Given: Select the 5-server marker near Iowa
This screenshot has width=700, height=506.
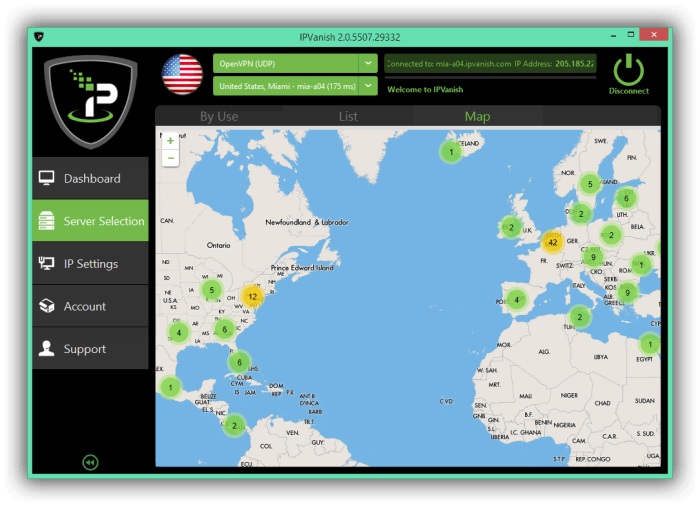Looking at the screenshot, I should 212,290.
